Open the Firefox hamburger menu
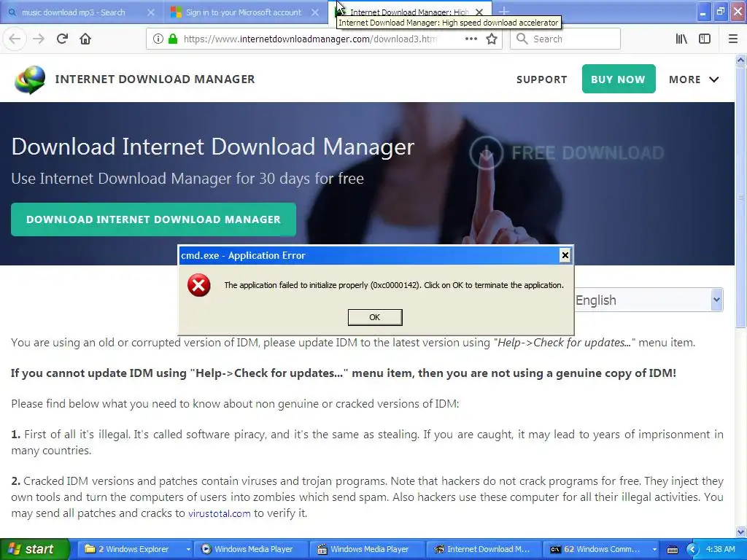 point(733,39)
